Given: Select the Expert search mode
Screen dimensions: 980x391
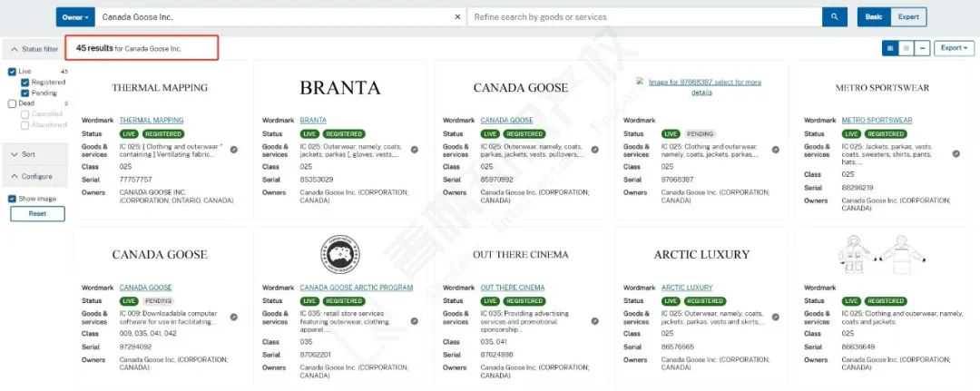Looking at the screenshot, I should coord(908,17).
